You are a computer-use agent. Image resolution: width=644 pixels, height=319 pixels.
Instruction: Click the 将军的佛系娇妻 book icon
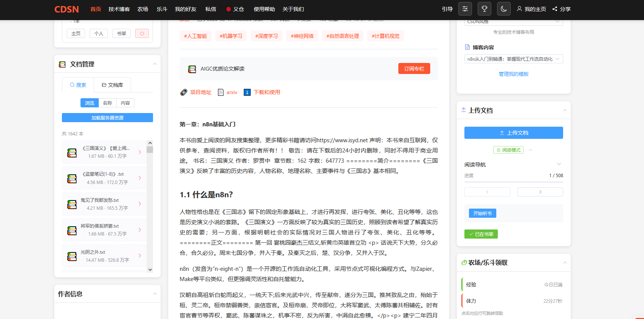coord(72,231)
